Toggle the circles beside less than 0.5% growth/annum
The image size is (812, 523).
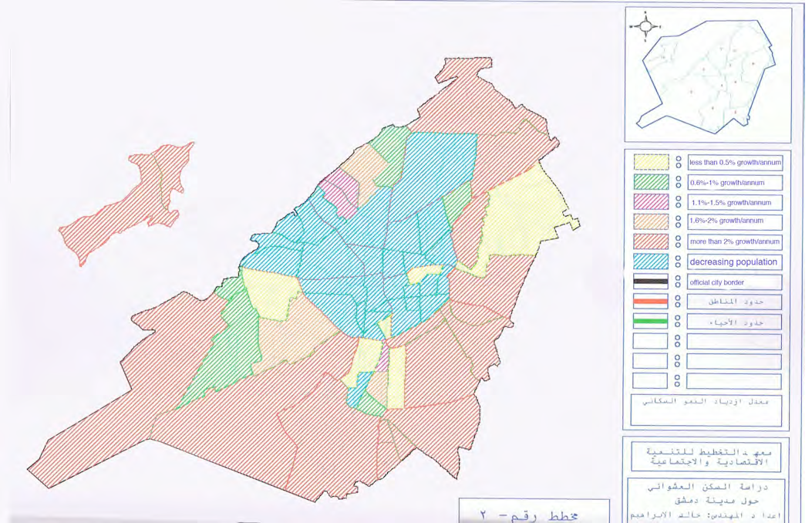(677, 162)
